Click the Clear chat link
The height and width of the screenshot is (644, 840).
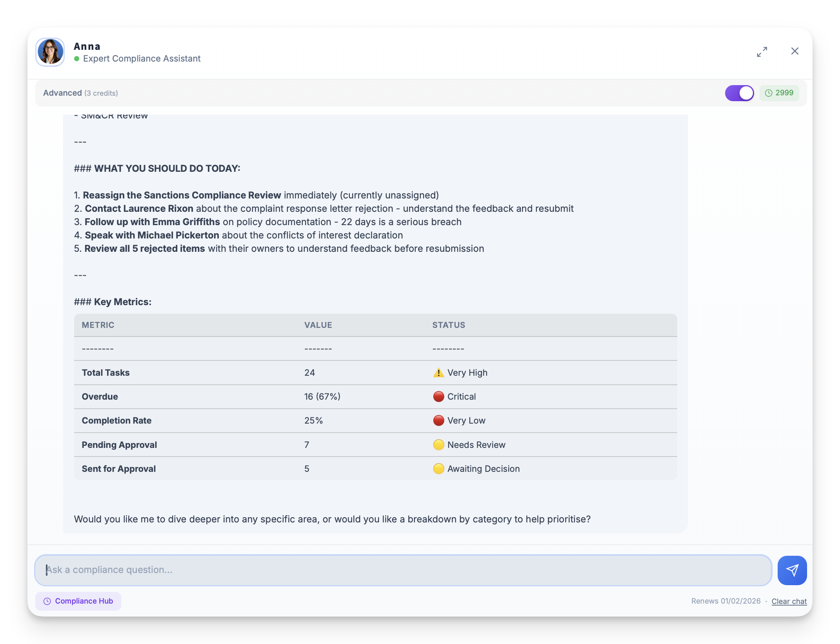click(789, 601)
